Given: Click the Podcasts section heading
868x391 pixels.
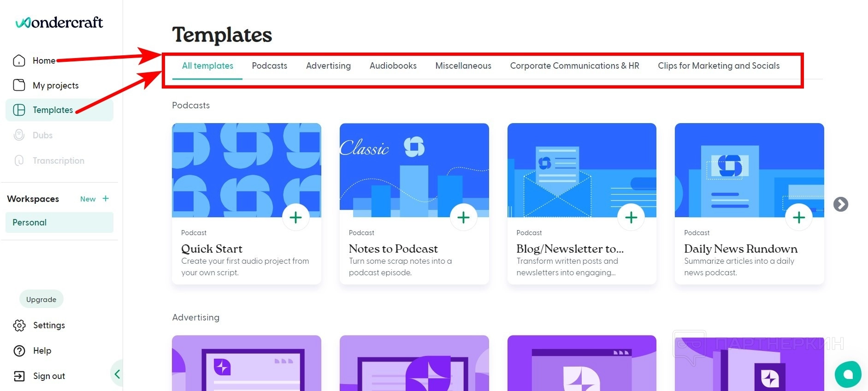Looking at the screenshot, I should 191,105.
